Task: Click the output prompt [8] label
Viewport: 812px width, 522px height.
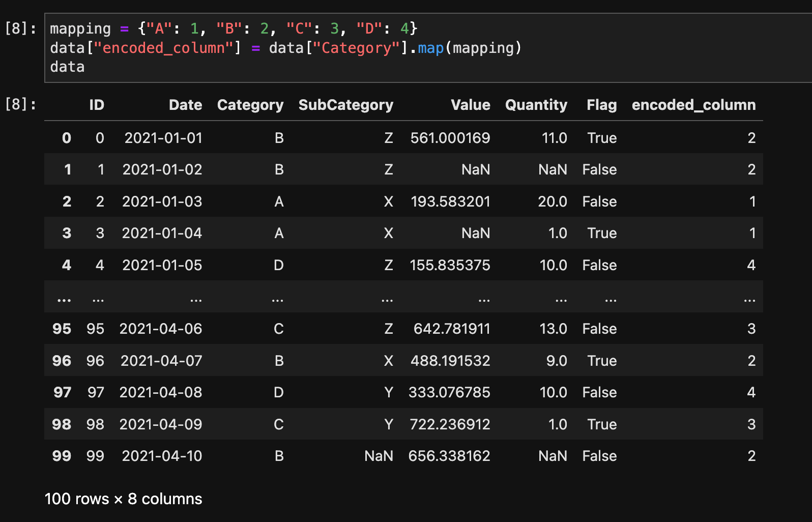Action: tap(20, 104)
